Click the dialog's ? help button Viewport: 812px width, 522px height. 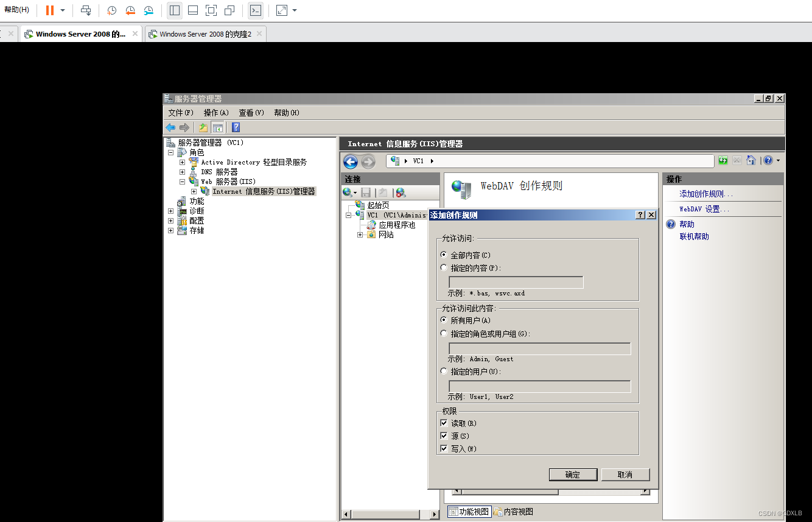pyautogui.click(x=640, y=215)
